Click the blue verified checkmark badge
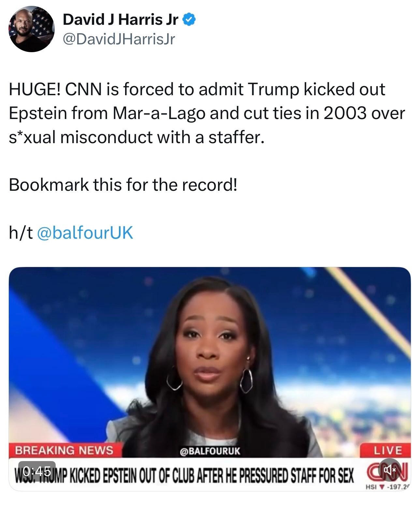Screen dimensions: 420x509 click(189, 20)
